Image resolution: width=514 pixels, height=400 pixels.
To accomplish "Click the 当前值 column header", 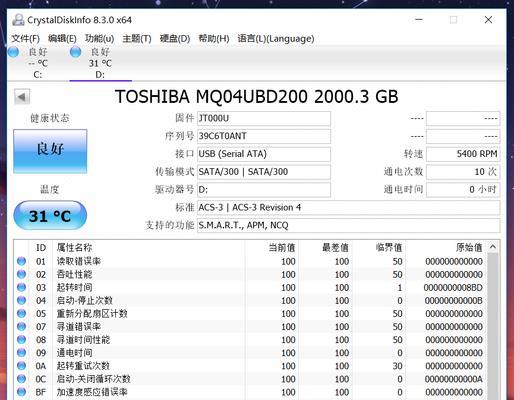I will pyautogui.click(x=272, y=248).
